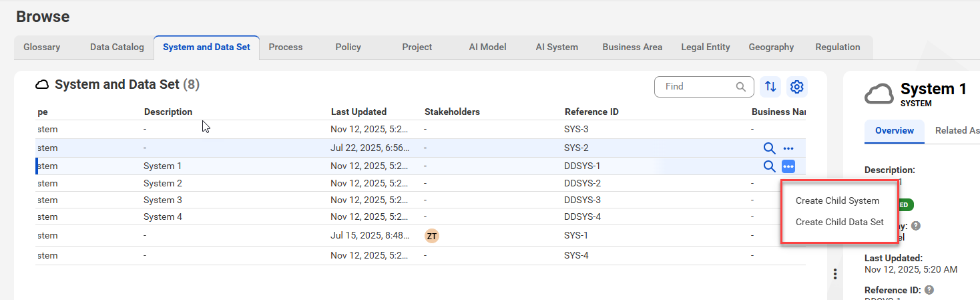Choose Create Child System
980x300 pixels.
(x=837, y=200)
